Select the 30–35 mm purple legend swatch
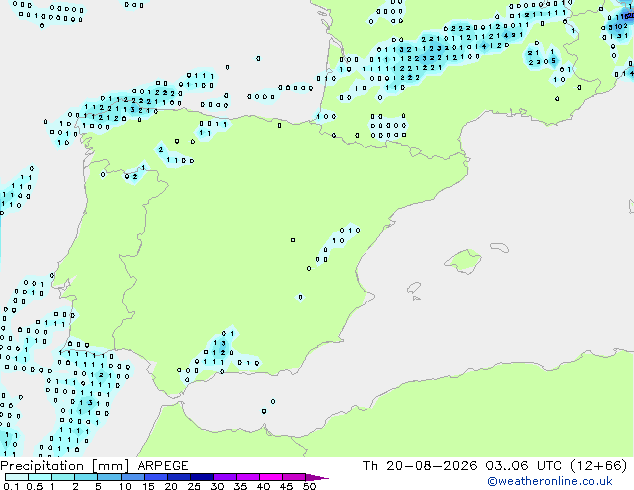Viewport: 634px width, 490px height. click(x=225, y=477)
